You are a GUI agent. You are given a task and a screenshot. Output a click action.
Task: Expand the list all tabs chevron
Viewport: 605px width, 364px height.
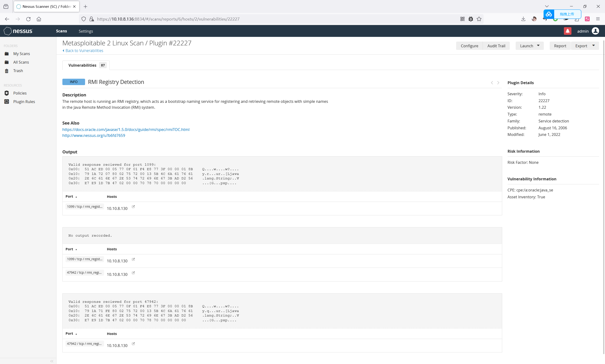pos(547,6)
